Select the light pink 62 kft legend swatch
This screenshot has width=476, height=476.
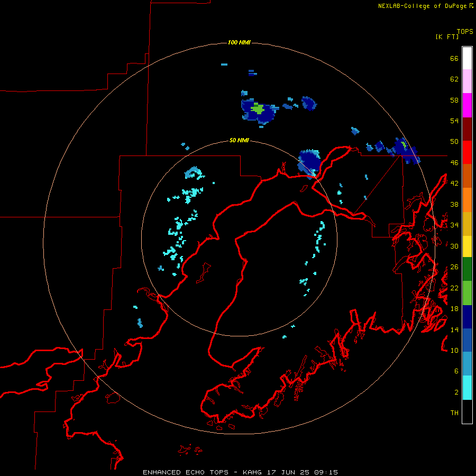[467, 81]
